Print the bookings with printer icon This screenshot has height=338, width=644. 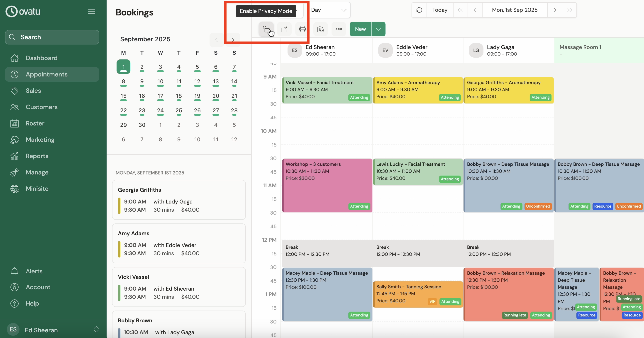[x=302, y=29]
